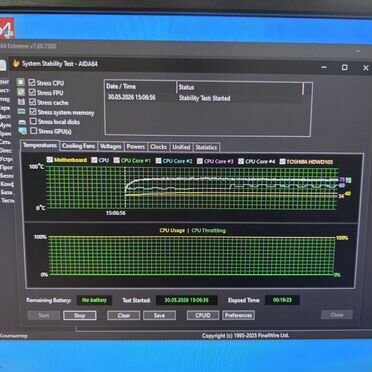Toggle the CPU Core #2 graph checkbox

(x=158, y=161)
